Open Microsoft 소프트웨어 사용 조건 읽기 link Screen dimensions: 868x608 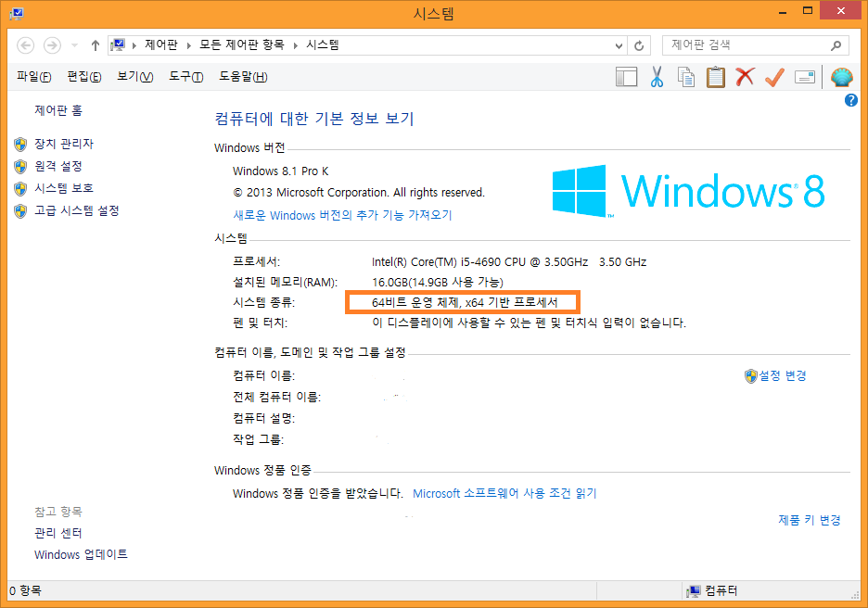pos(504,493)
